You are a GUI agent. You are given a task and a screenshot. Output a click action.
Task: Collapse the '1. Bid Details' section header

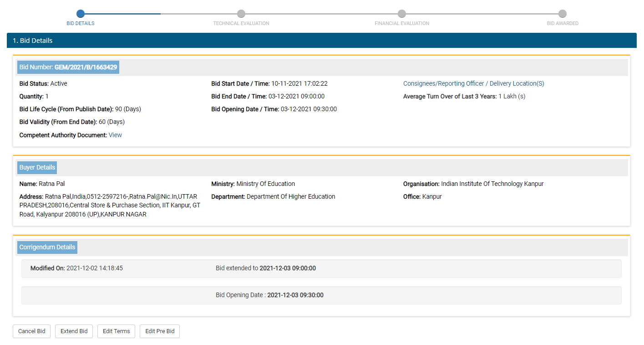coord(321,41)
